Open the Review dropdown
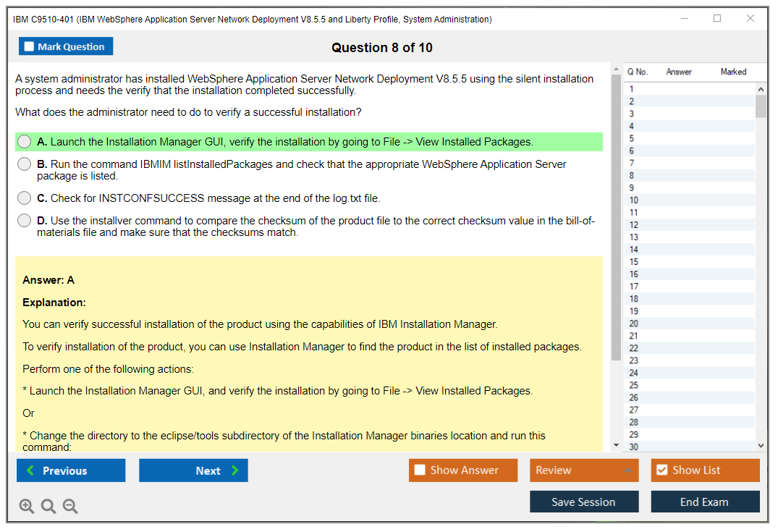 pos(583,470)
